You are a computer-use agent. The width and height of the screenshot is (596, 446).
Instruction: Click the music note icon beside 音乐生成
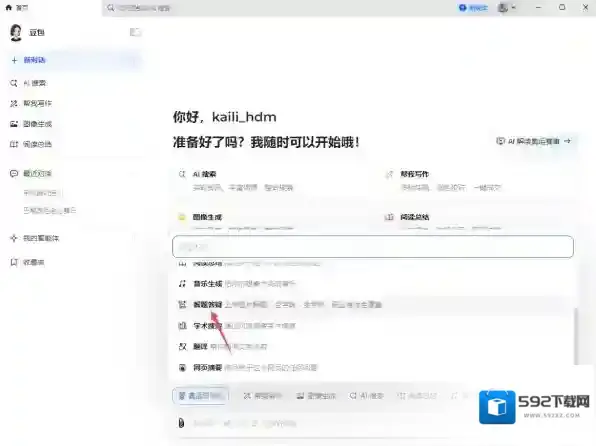coord(182,284)
